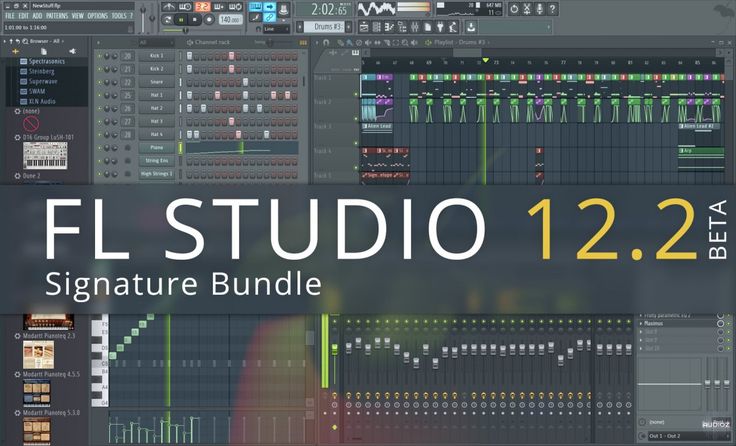This screenshot has width=736, height=446.
Task: Toggle the note/clip link icon
Action: click(x=270, y=18)
